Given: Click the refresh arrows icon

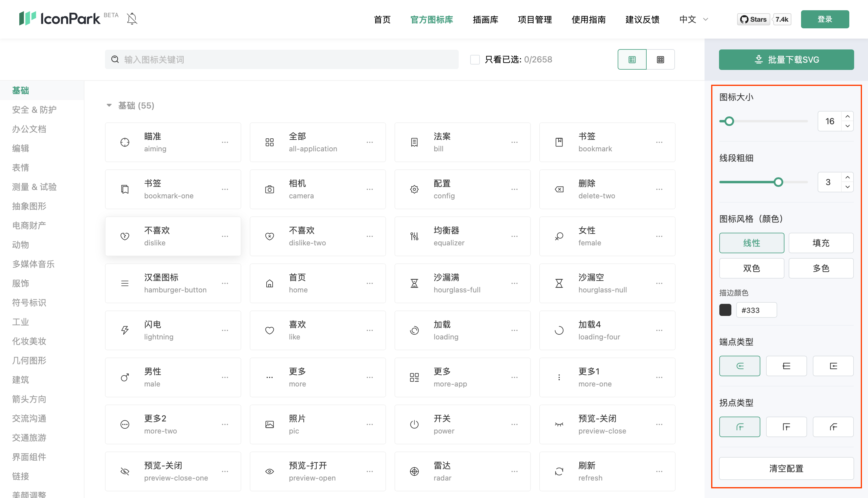Looking at the screenshot, I should [x=559, y=471].
